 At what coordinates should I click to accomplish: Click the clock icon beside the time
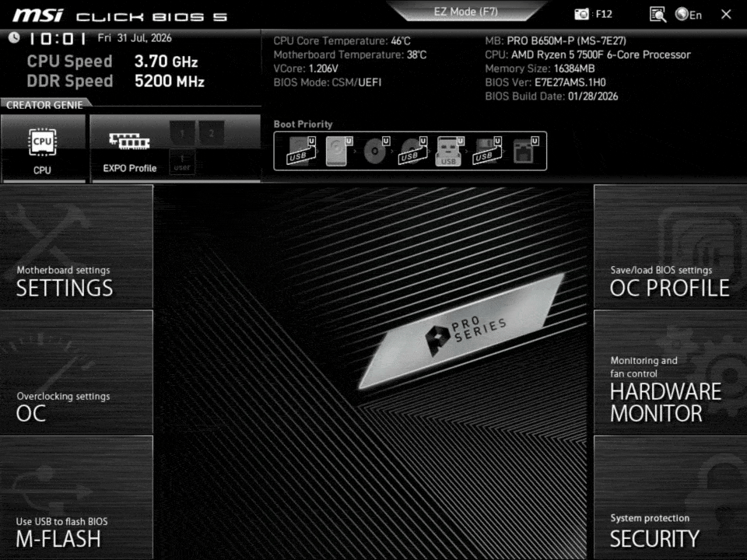click(14, 37)
